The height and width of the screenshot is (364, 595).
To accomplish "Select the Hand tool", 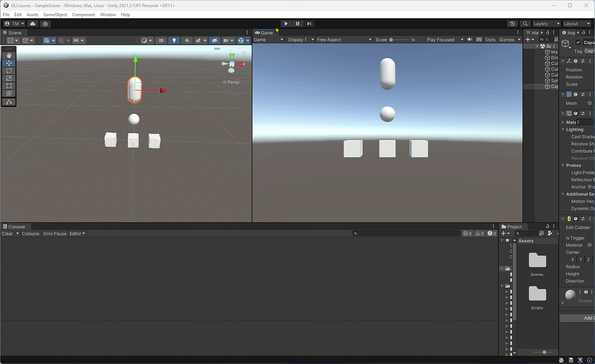I will click(9, 55).
